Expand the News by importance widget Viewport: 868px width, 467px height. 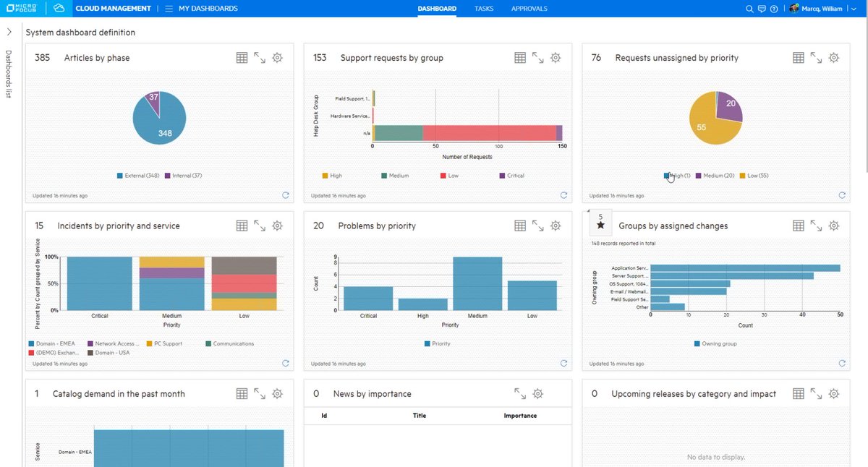tap(520, 394)
